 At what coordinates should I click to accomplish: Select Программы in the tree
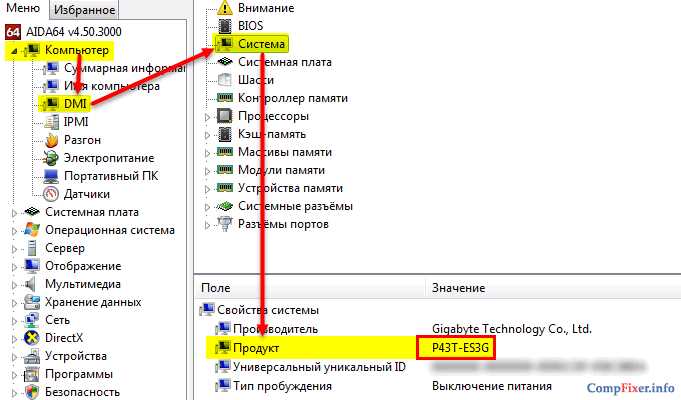click(x=79, y=374)
